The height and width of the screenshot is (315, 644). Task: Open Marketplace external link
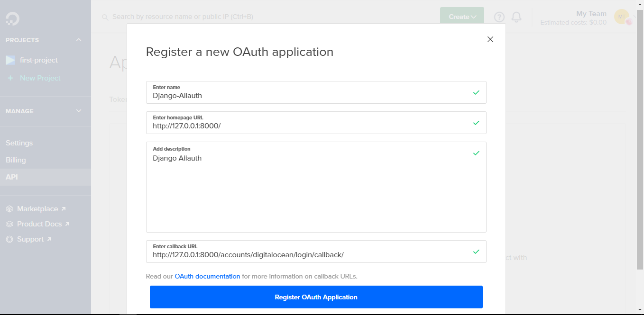pos(42,209)
